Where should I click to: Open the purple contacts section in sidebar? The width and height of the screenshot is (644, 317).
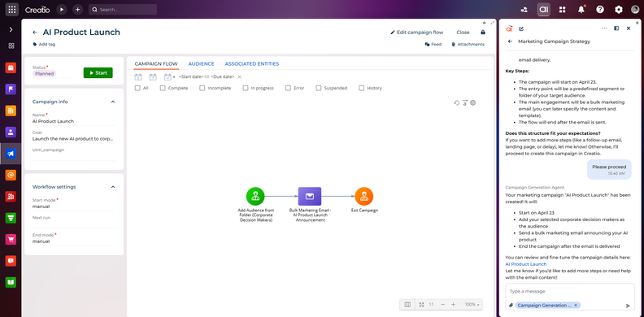coord(11,132)
